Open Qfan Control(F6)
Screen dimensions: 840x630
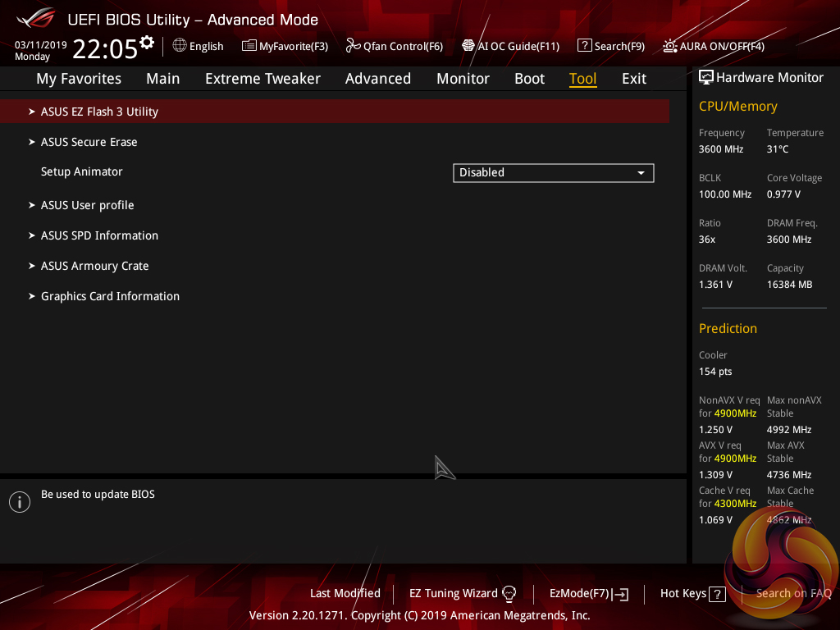point(395,46)
